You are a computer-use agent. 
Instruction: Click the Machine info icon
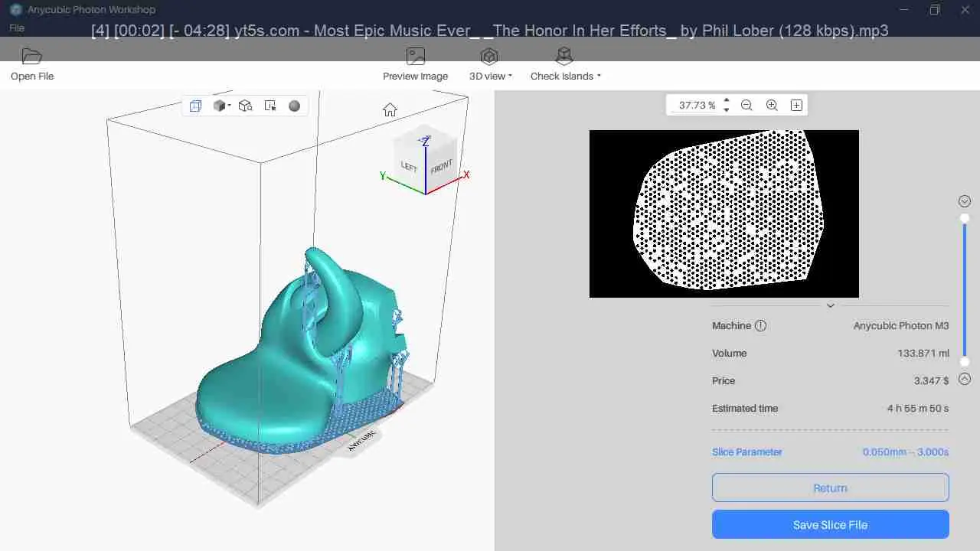click(760, 325)
